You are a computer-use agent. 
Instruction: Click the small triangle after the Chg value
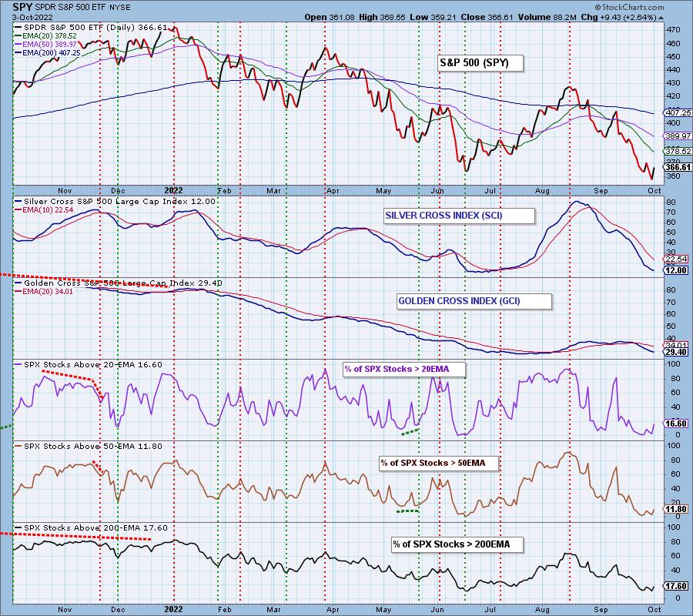point(661,18)
